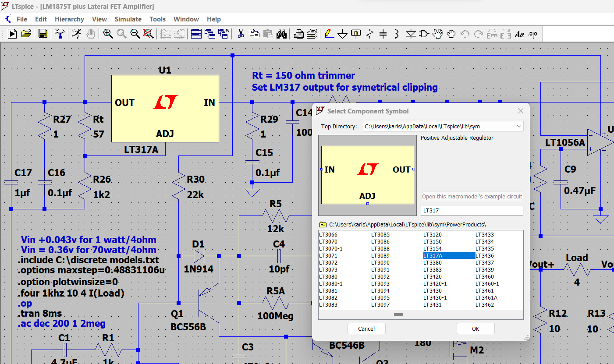Select the Cut scissors tool
Viewport: 614px width, 364px height.
coord(241,33)
